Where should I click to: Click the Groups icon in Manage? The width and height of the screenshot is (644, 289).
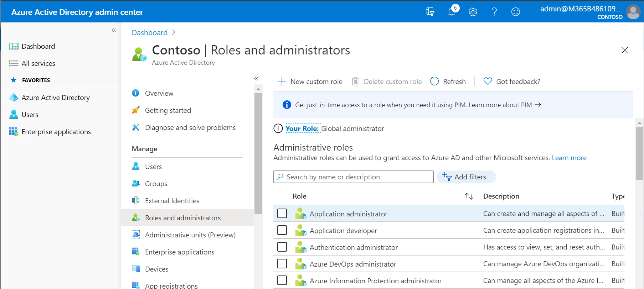(136, 184)
